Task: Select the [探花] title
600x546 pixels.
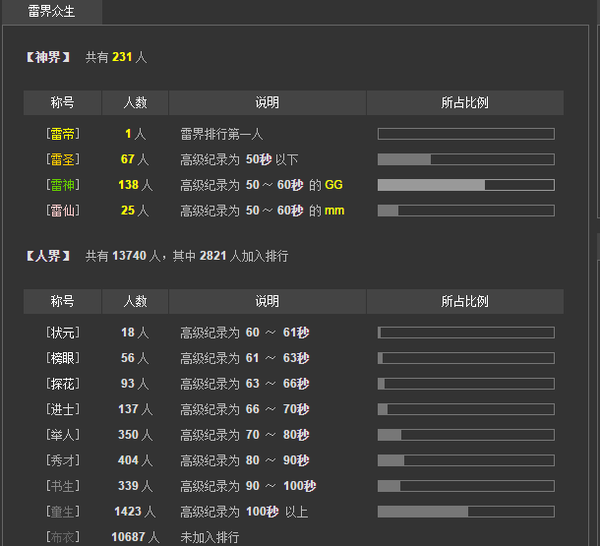Action: click(x=63, y=384)
